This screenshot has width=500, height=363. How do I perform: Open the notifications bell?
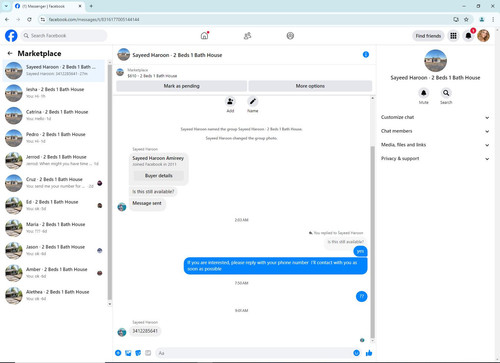click(x=468, y=36)
